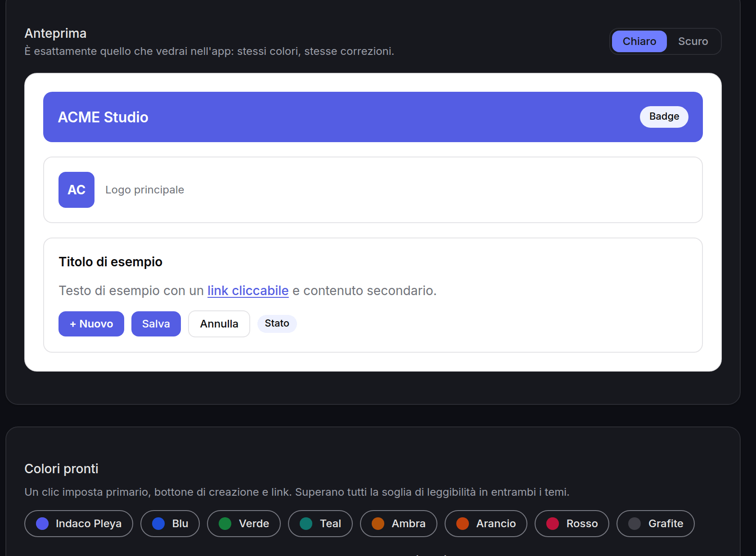Click the Anteprima section heading
This screenshot has width=756, height=556.
(x=55, y=33)
